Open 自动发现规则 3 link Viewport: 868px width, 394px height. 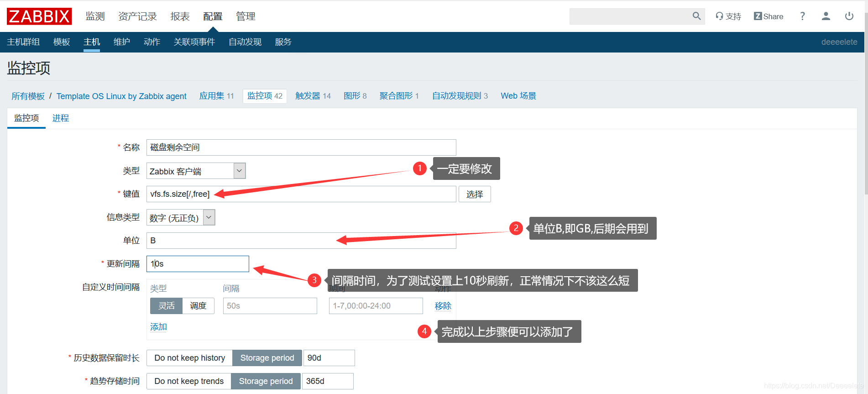pos(460,96)
